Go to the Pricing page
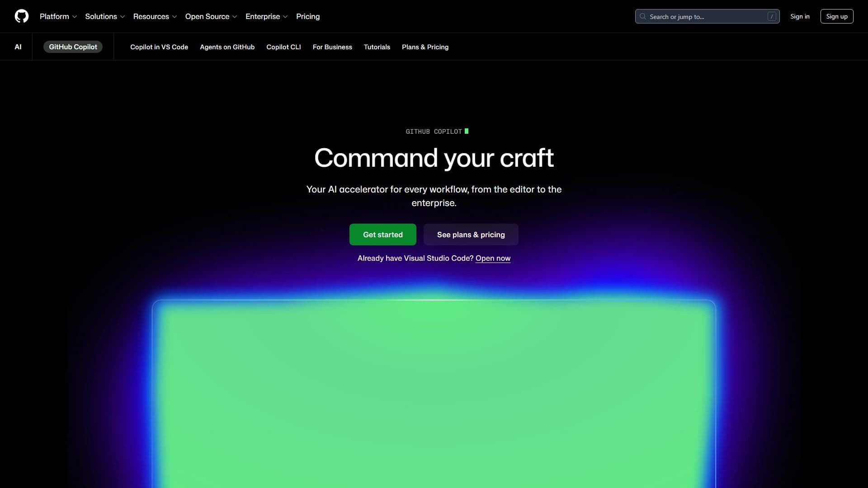Image resolution: width=868 pixels, height=488 pixels. (x=308, y=16)
